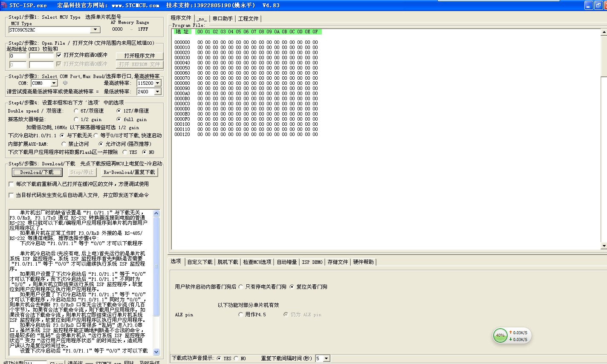Click the help text scrollbar up arrow

tap(156, 213)
